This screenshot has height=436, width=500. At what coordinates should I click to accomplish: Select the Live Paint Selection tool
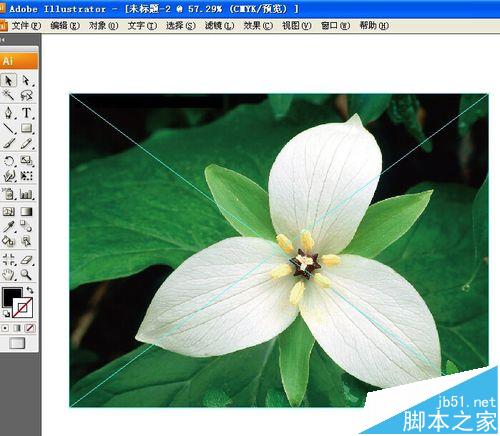[27, 241]
